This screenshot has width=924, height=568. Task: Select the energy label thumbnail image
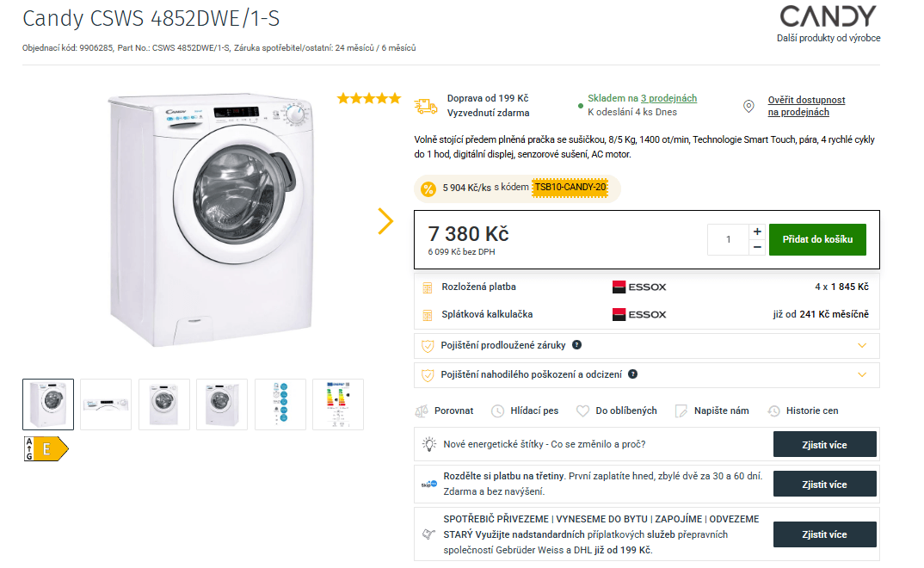(338, 404)
